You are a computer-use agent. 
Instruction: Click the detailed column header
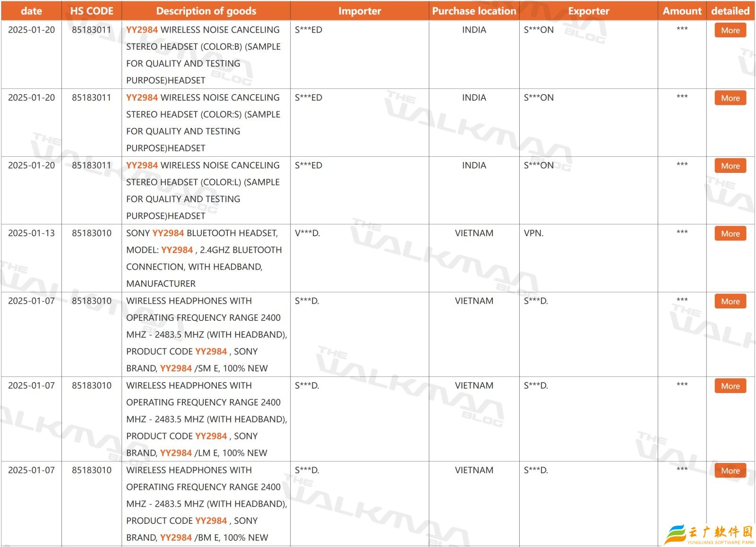[730, 11]
